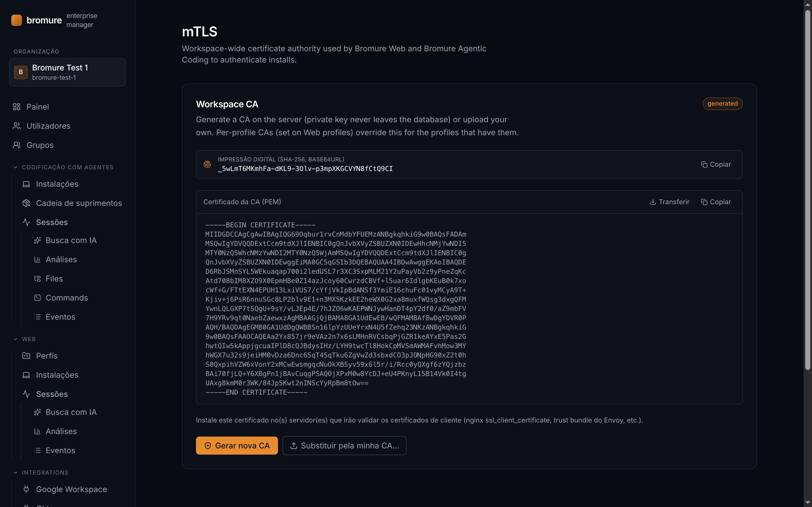This screenshot has width=812, height=507.
Task: Collapse the Web section chevron
Action: coord(16,339)
